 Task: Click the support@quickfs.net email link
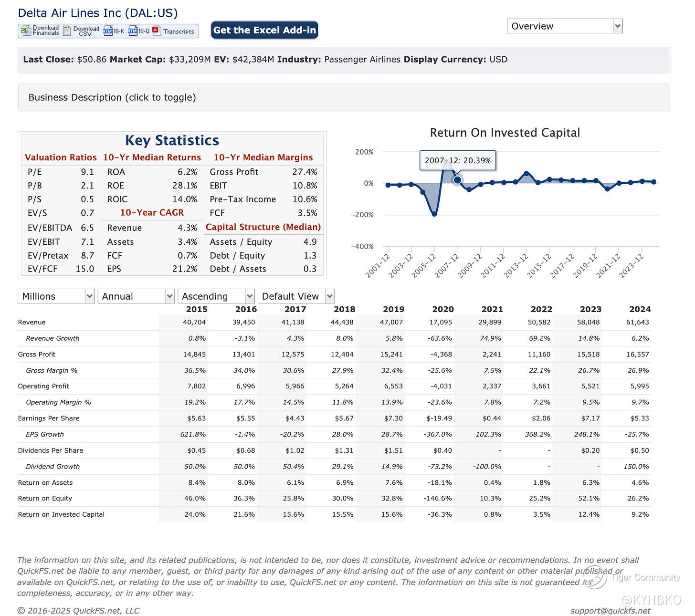pos(610,611)
